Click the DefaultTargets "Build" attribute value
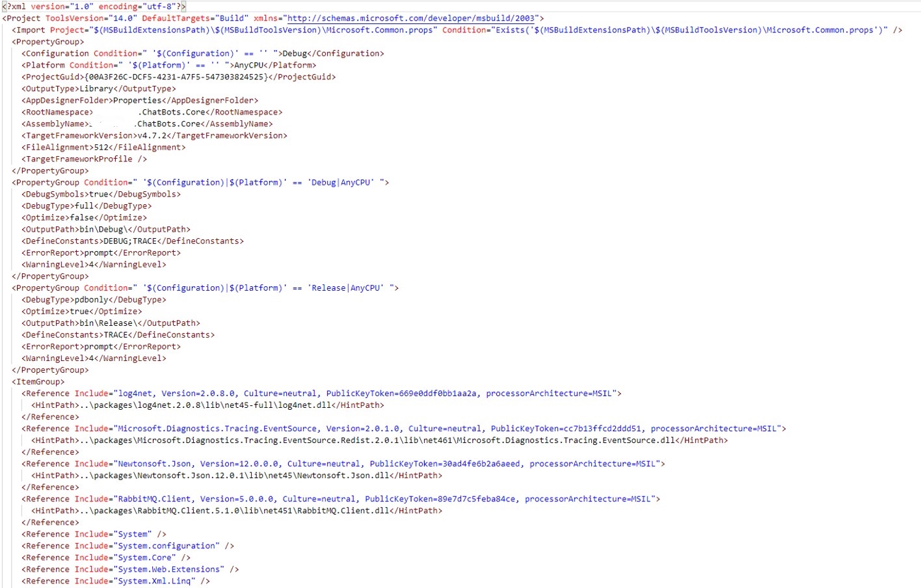The width and height of the screenshot is (921, 588). 232,18
